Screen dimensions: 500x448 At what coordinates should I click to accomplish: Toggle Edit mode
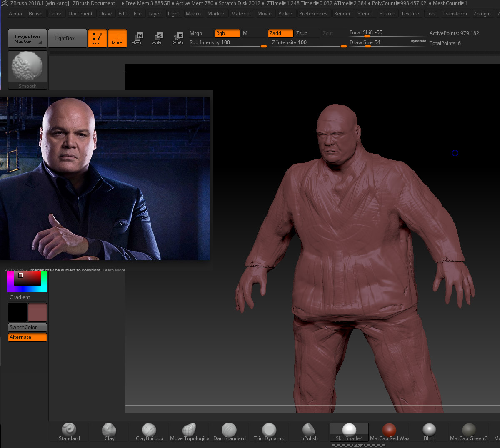(x=97, y=38)
